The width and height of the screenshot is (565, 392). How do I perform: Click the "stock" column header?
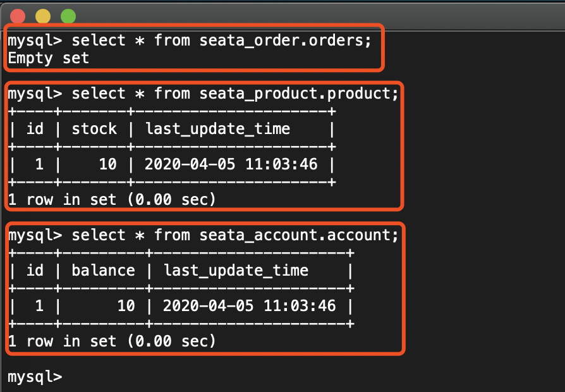point(94,129)
